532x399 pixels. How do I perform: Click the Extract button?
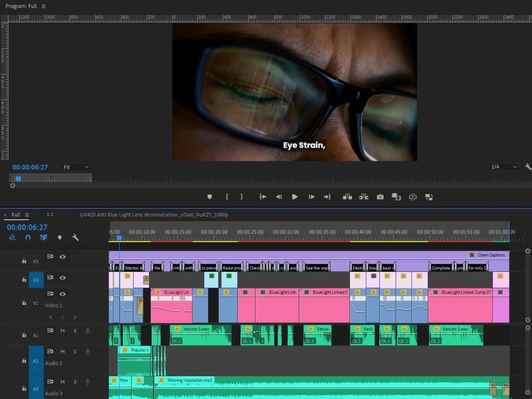coord(364,197)
